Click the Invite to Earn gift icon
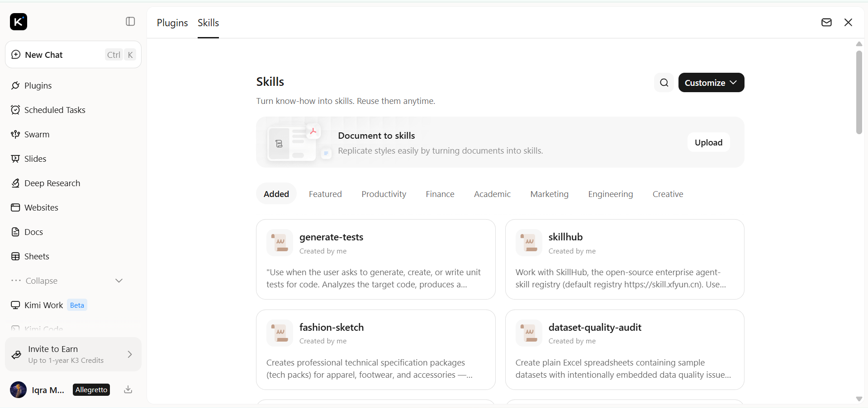 pos(16,355)
